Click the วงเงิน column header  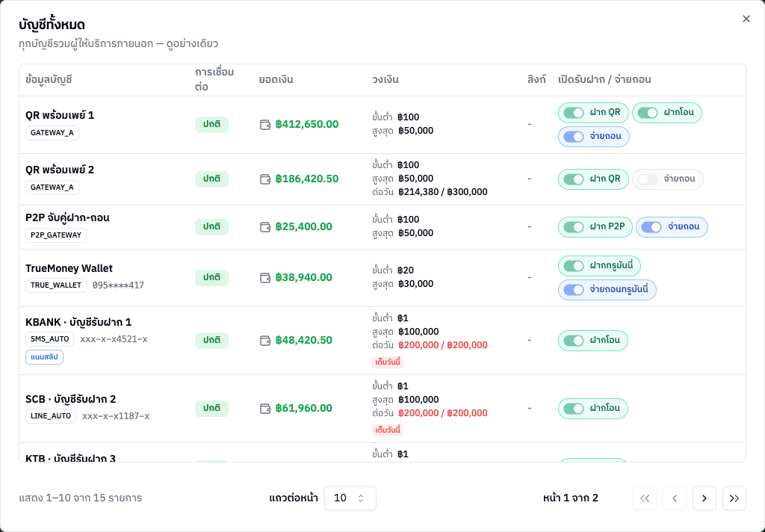point(385,79)
